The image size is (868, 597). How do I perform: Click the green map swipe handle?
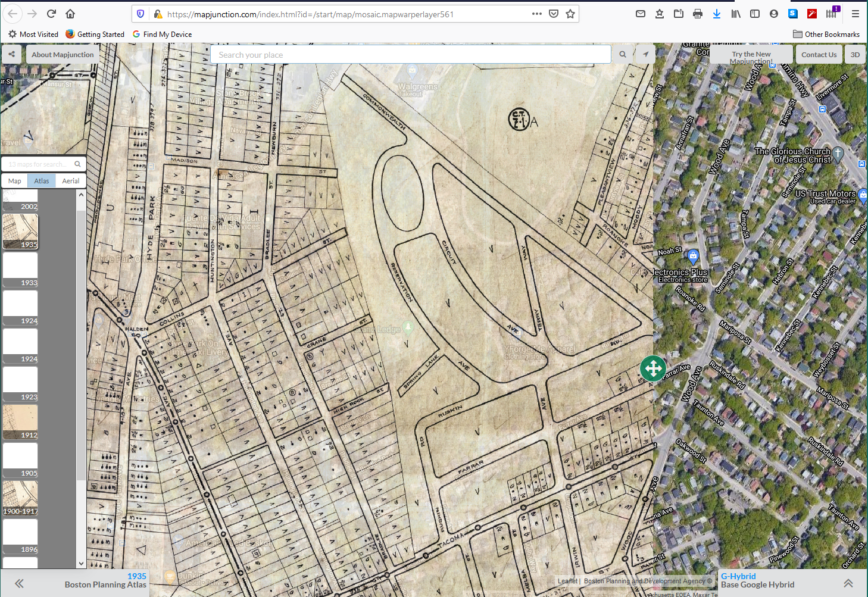[653, 368]
